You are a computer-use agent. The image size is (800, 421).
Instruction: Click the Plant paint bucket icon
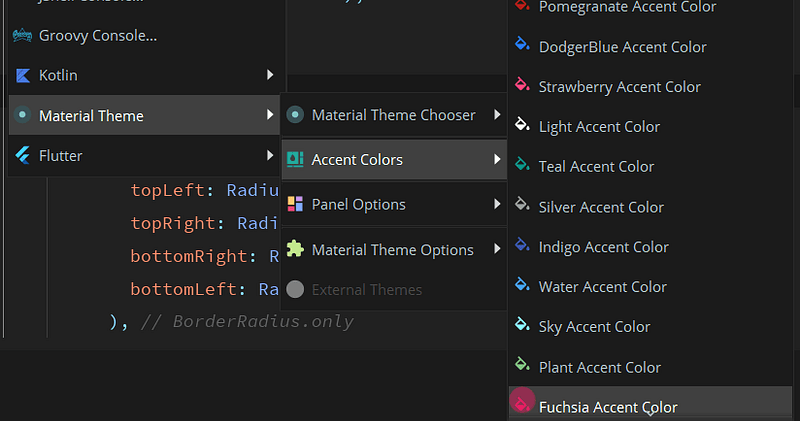click(522, 364)
